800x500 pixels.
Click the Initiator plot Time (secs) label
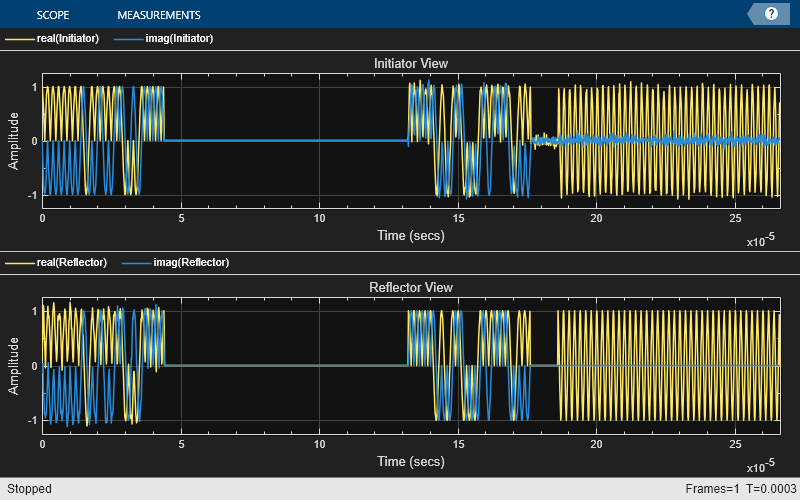(x=411, y=235)
